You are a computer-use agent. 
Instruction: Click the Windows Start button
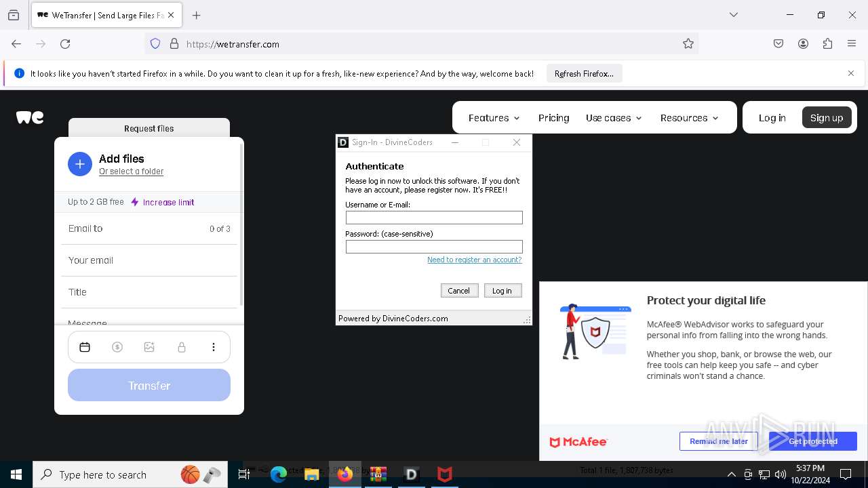16,474
